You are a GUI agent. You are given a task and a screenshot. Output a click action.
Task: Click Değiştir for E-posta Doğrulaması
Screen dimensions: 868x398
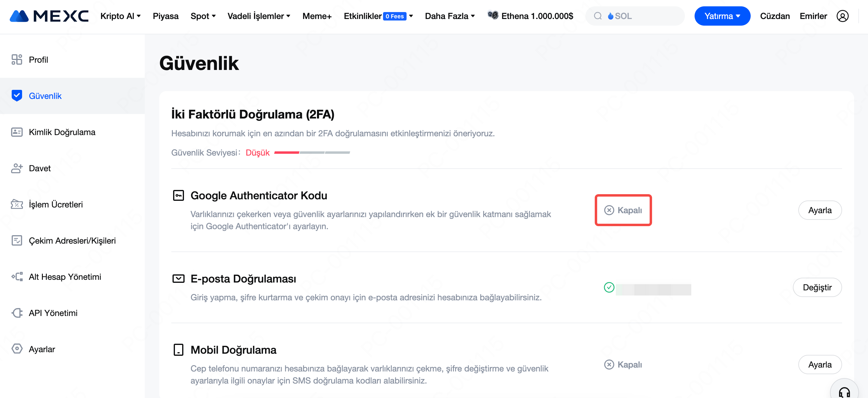817,287
